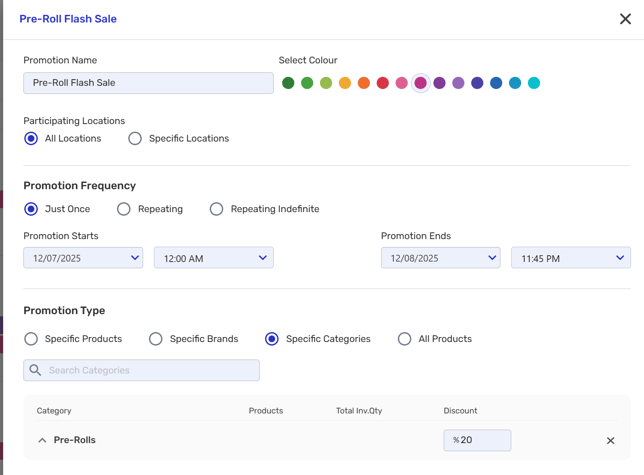
Task: Pick the teal colour swatch
Action: 534,83
